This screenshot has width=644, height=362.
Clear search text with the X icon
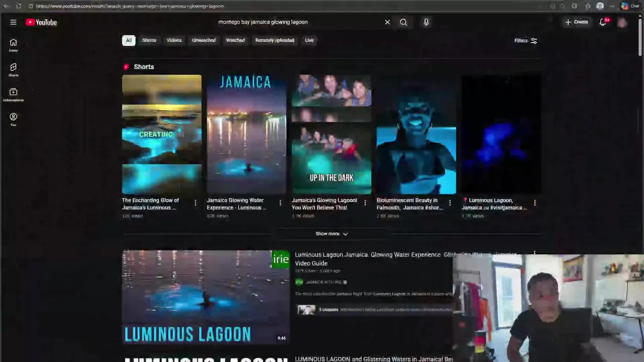pyautogui.click(x=387, y=22)
